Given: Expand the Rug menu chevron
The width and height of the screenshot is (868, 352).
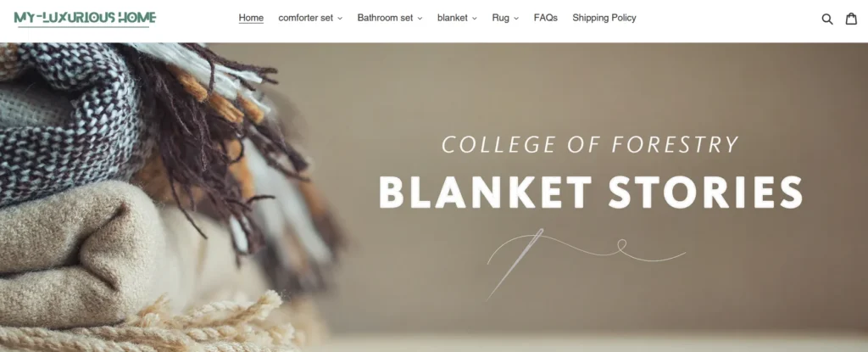Looking at the screenshot, I should click(x=516, y=19).
